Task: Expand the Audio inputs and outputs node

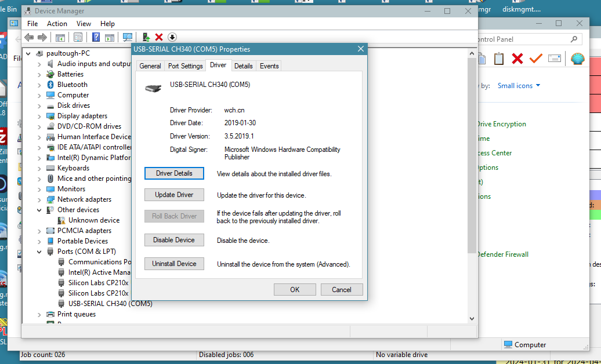Action: click(x=39, y=64)
